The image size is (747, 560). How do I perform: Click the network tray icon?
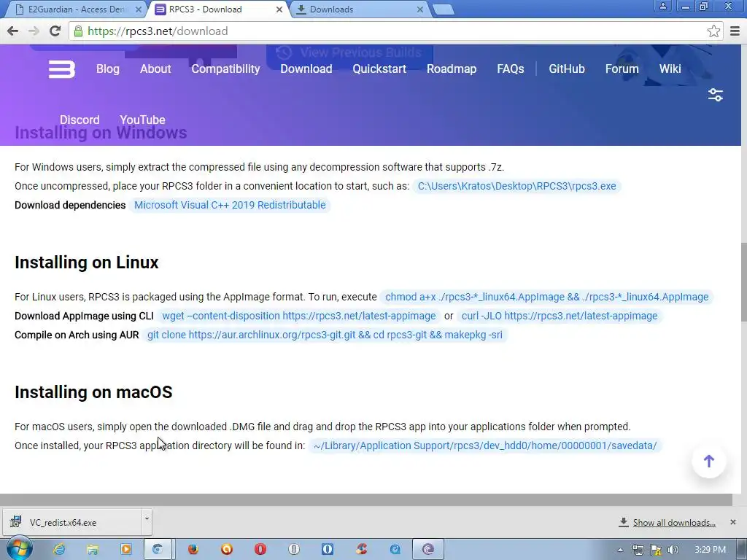[x=638, y=550]
